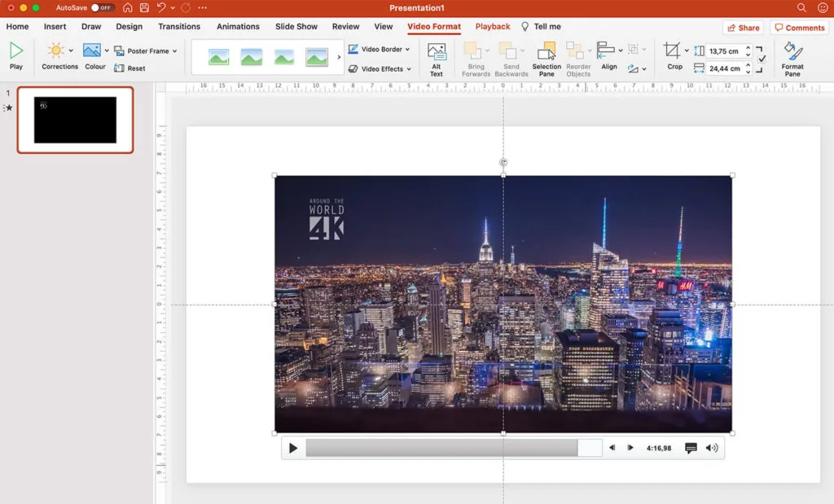Switch to the Playback tab
The height and width of the screenshot is (504, 834).
[x=493, y=27]
